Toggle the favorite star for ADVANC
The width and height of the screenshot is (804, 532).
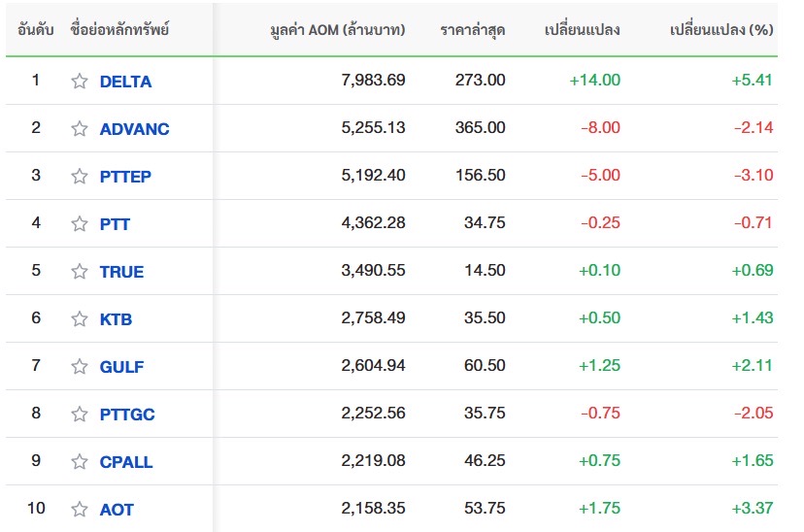coord(80,129)
